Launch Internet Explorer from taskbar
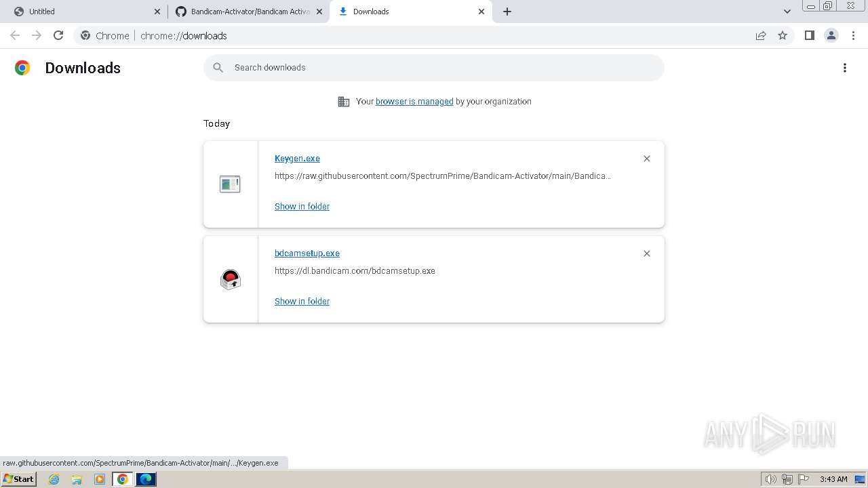 pyautogui.click(x=54, y=479)
